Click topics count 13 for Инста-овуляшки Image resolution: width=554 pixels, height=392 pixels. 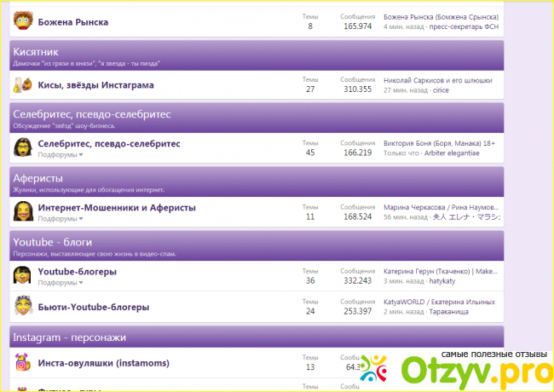[x=310, y=367]
